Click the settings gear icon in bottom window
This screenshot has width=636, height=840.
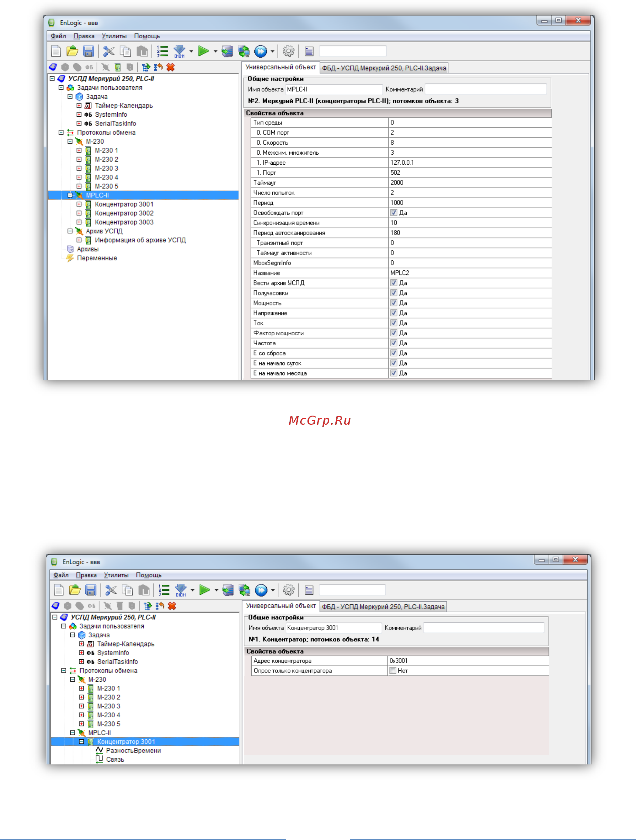pos(288,590)
